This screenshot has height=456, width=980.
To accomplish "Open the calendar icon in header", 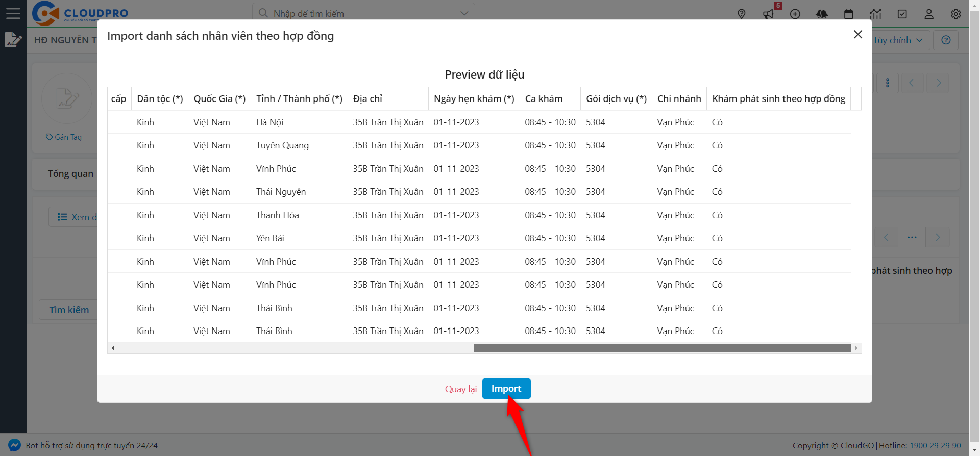I will point(849,14).
